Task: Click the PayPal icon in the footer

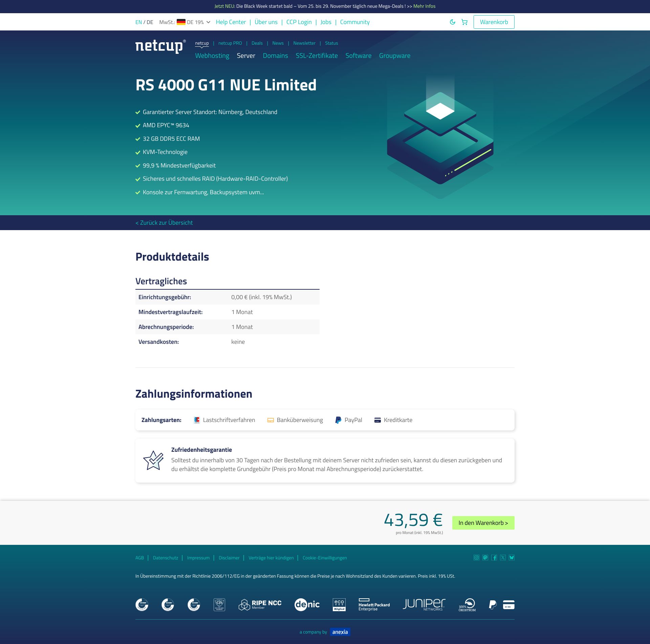Action: coord(493,605)
